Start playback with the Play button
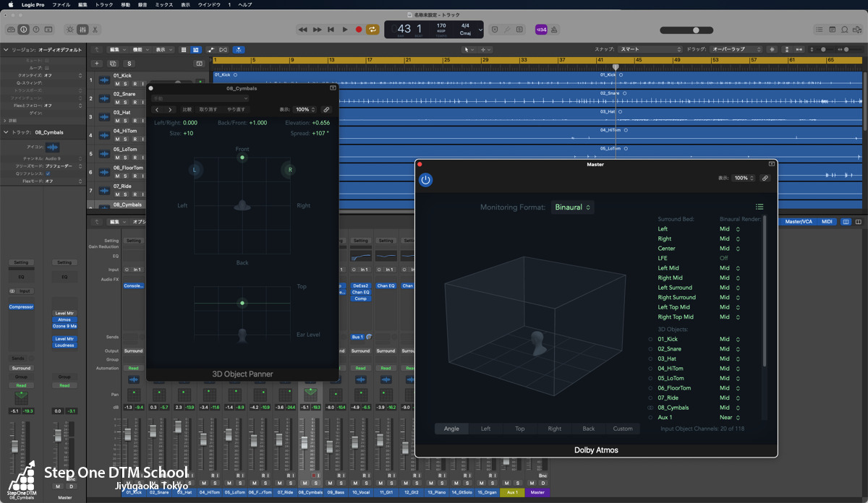868x503 pixels. click(x=344, y=30)
